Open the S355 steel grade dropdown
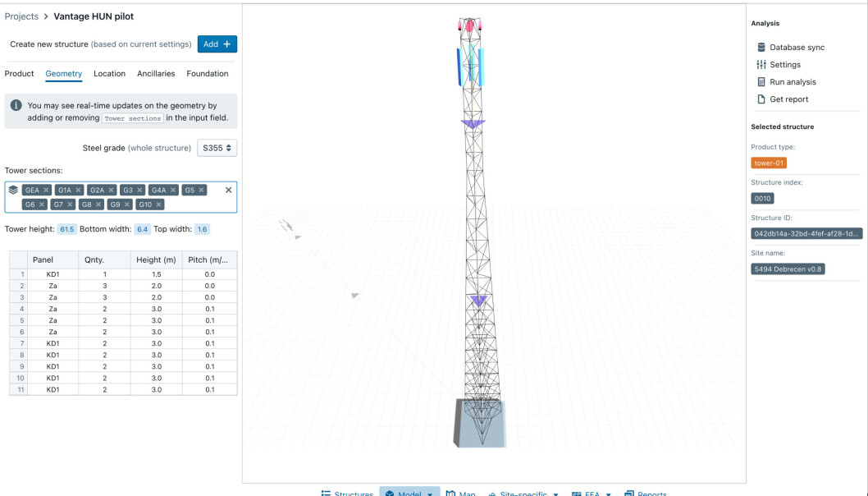The image size is (868, 496). 217,148
